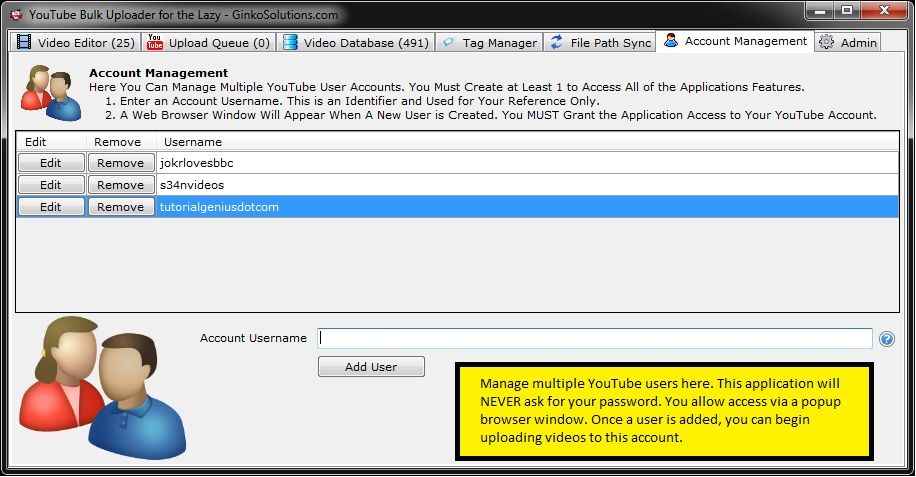Click the database stack icon on Video Database tab
Viewport: 916px width, 477px height.
[x=290, y=42]
